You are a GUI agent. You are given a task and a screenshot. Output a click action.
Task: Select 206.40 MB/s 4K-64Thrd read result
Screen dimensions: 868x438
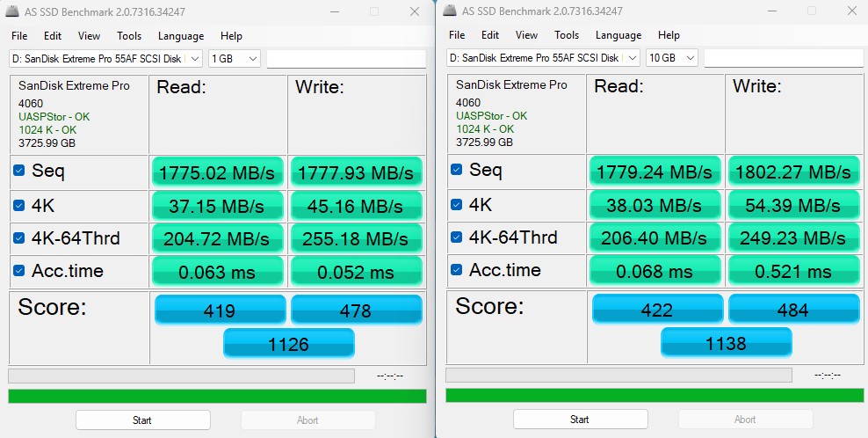tap(655, 237)
